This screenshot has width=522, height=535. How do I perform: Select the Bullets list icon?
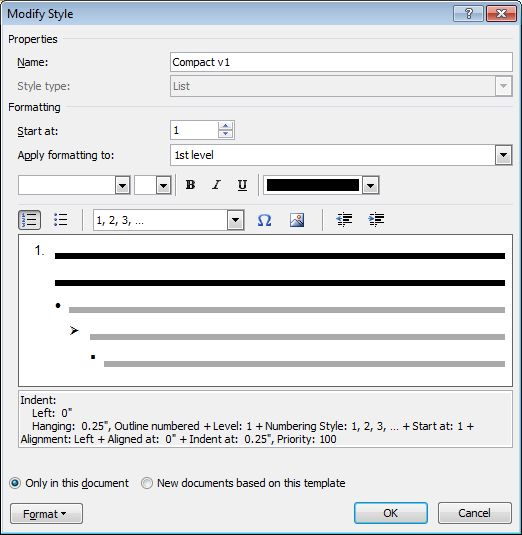coord(61,220)
